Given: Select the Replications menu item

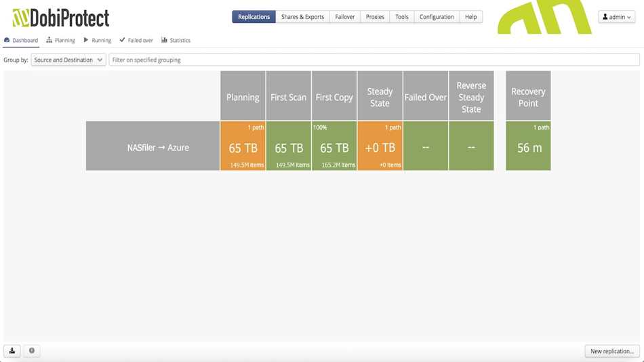Looking at the screenshot, I should [254, 17].
